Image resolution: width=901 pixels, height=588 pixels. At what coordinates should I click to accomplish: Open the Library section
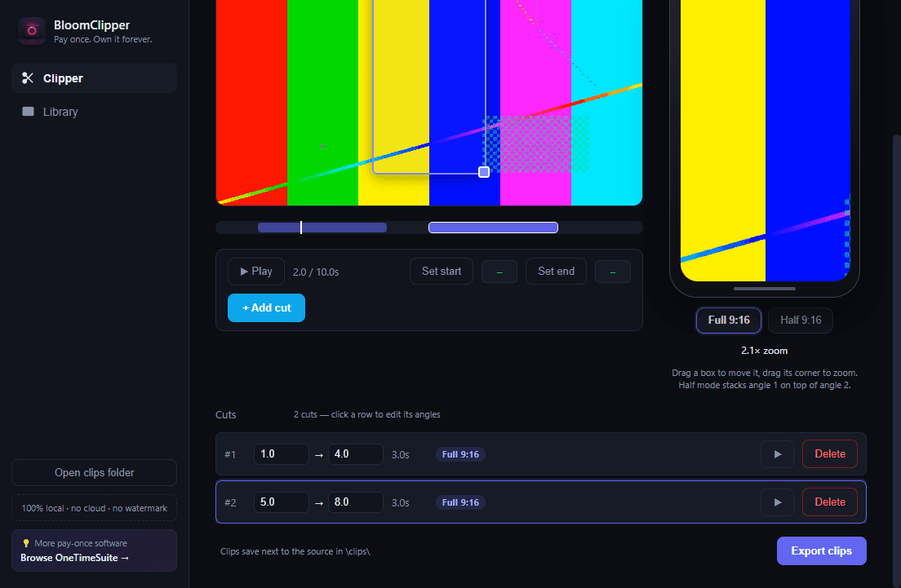(x=94, y=112)
